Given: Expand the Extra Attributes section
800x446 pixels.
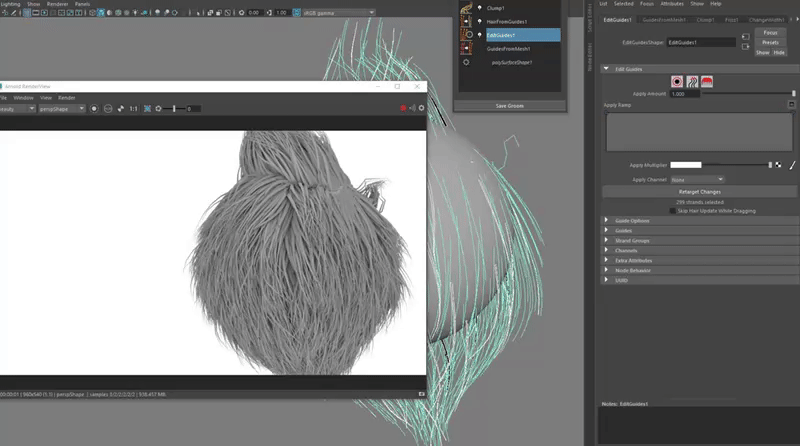Looking at the screenshot, I should point(606,260).
